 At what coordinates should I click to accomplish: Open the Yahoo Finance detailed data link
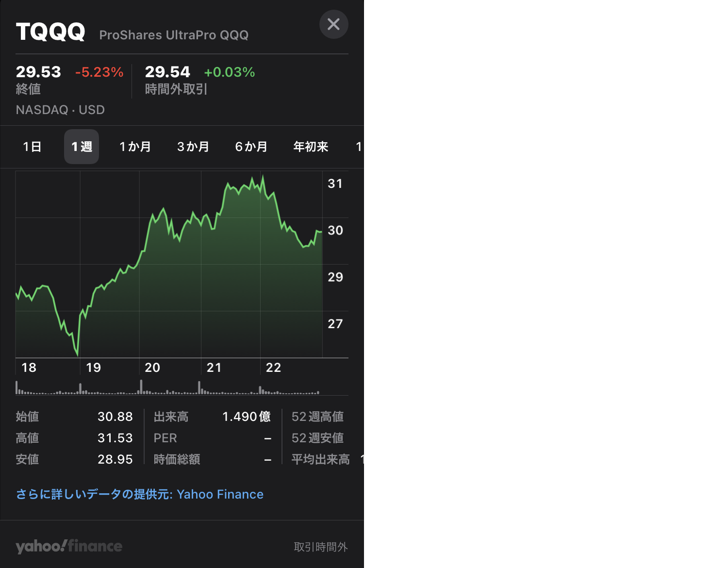click(x=139, y=494)
